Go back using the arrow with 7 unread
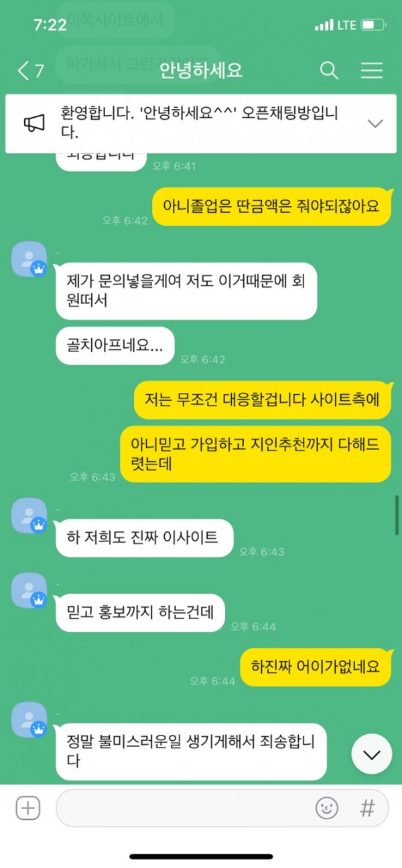Viewport: 402px width, 868px height. click(x=31, y=70)
